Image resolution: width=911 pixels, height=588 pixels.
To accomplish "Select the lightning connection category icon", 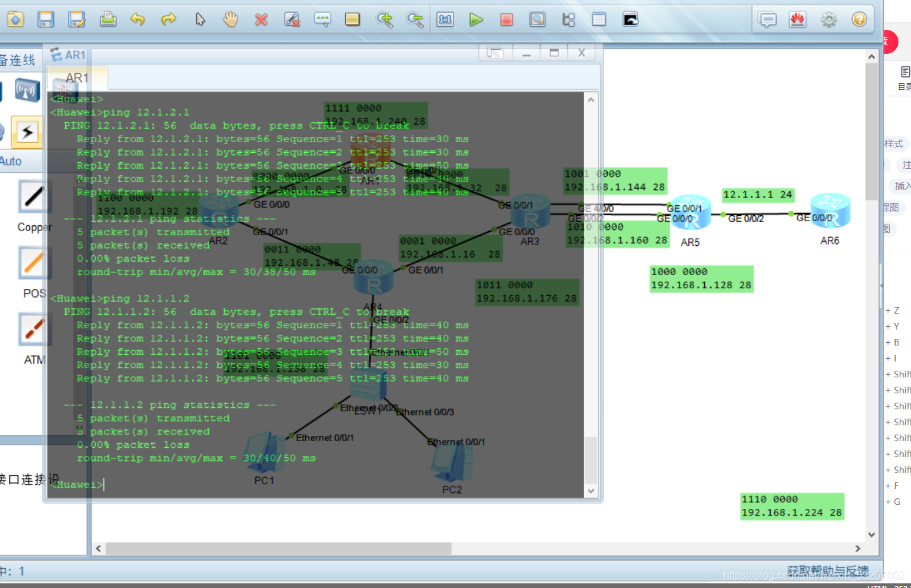I will click(27, 132).
